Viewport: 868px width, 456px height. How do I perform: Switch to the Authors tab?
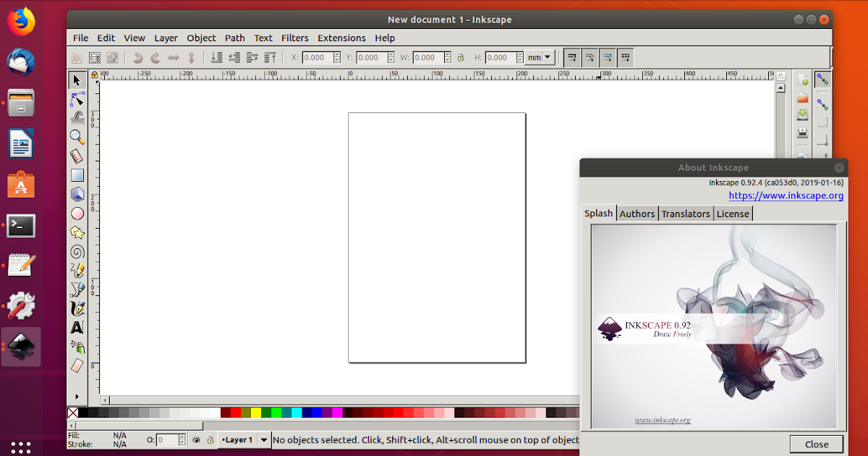click(637, 214)
